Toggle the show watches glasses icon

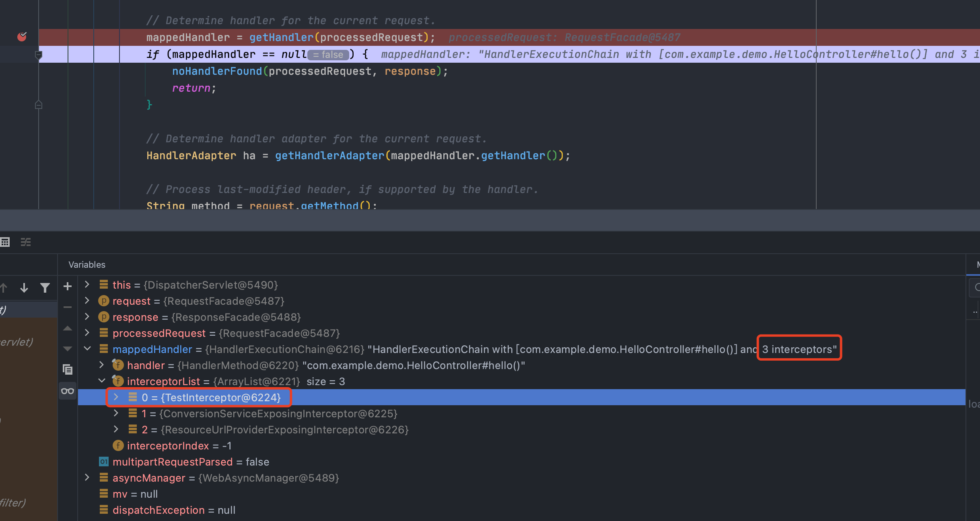(68, 391)
